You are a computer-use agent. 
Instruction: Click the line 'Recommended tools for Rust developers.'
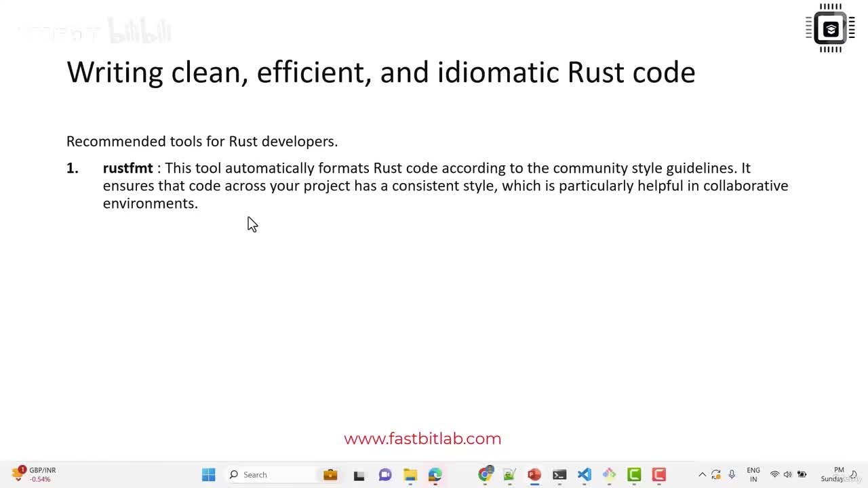click(x=202, y=141)
